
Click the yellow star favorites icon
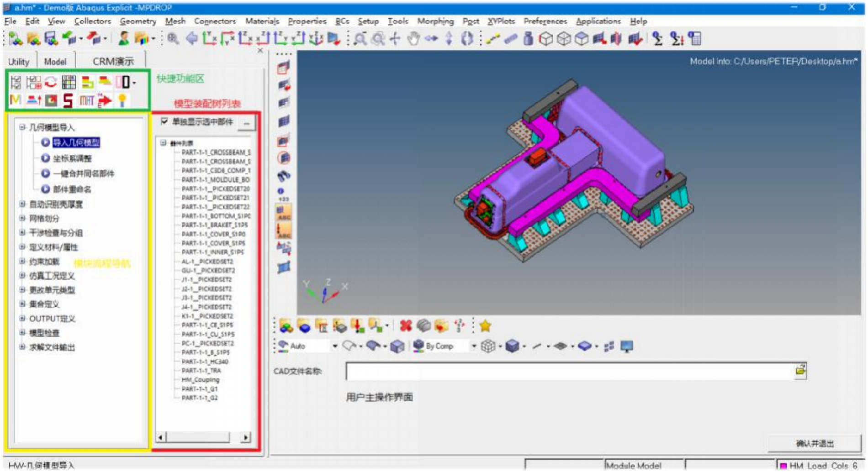(x=485, y=326)
